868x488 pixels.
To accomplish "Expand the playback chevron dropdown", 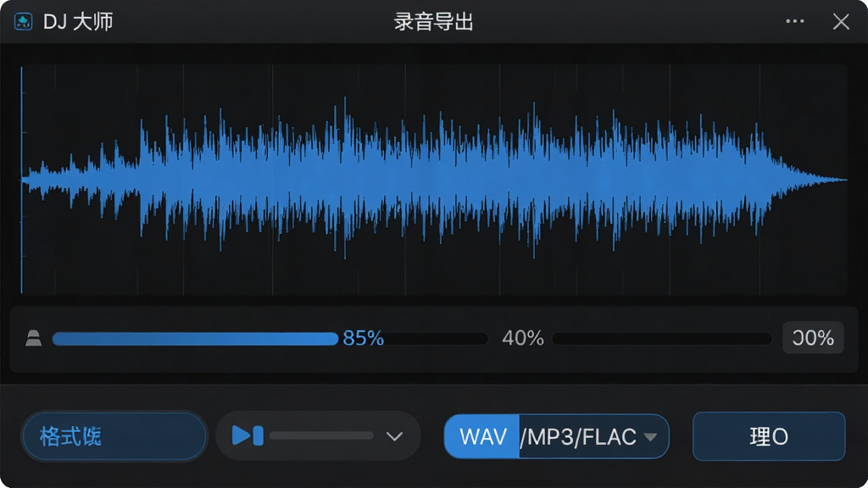I will [x=394, y=436].
